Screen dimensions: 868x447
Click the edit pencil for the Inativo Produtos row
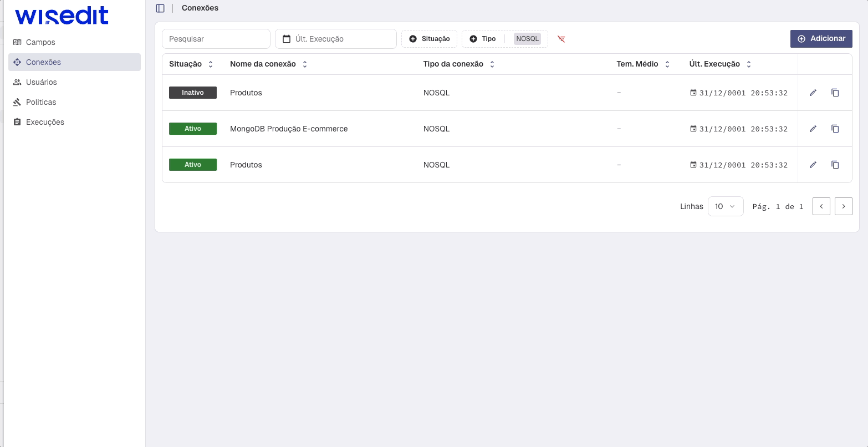tap(813, 93)
